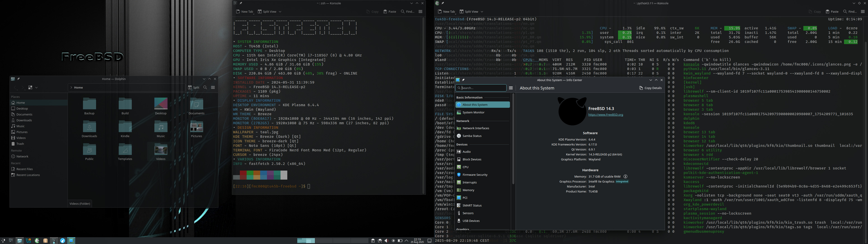Click the Info Center search field
Screen dimensions: 868x244
(x=482, y=88)
